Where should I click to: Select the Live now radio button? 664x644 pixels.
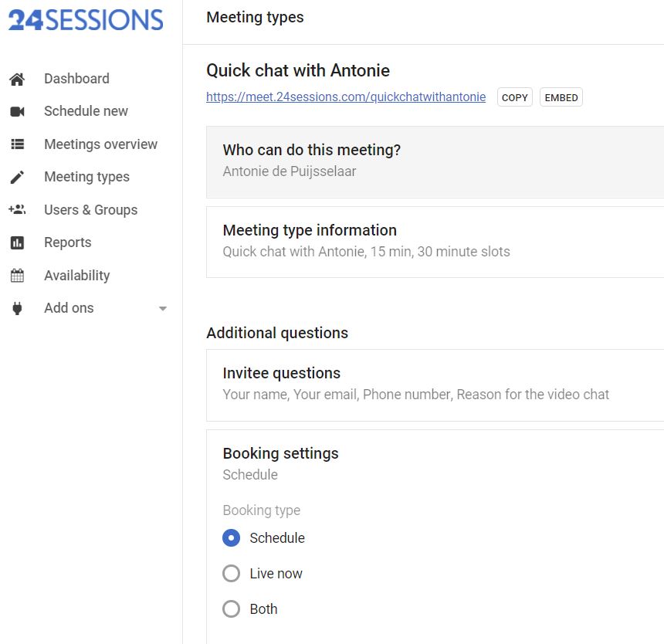tap(231, 574)
